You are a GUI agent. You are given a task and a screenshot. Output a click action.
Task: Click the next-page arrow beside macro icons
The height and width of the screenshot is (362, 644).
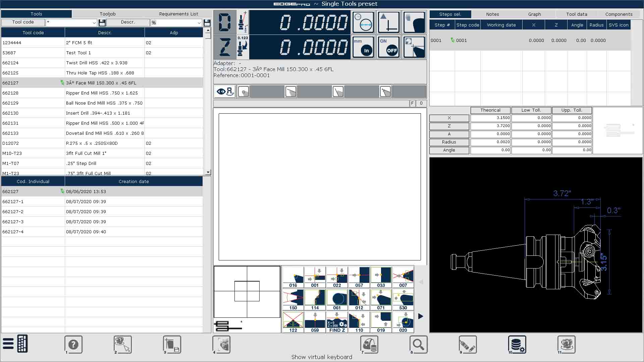(420, 316)
